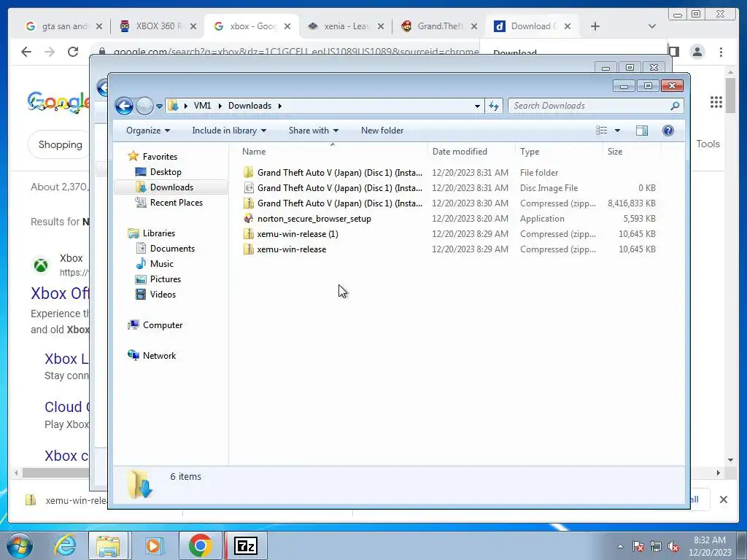The height and width of the screenshot is (560, 747).
Task: Open the Google apps grid icon
Action: click(x=716, y=102)
